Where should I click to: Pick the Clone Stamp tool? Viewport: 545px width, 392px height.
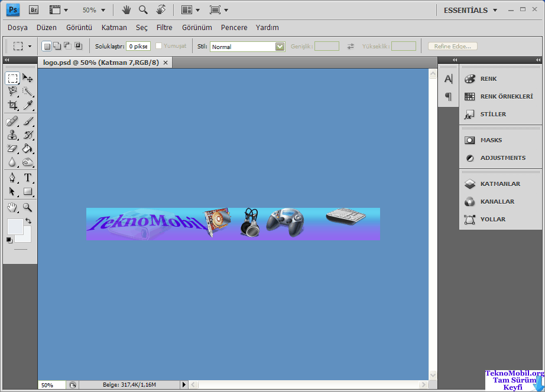pos(12,135)
